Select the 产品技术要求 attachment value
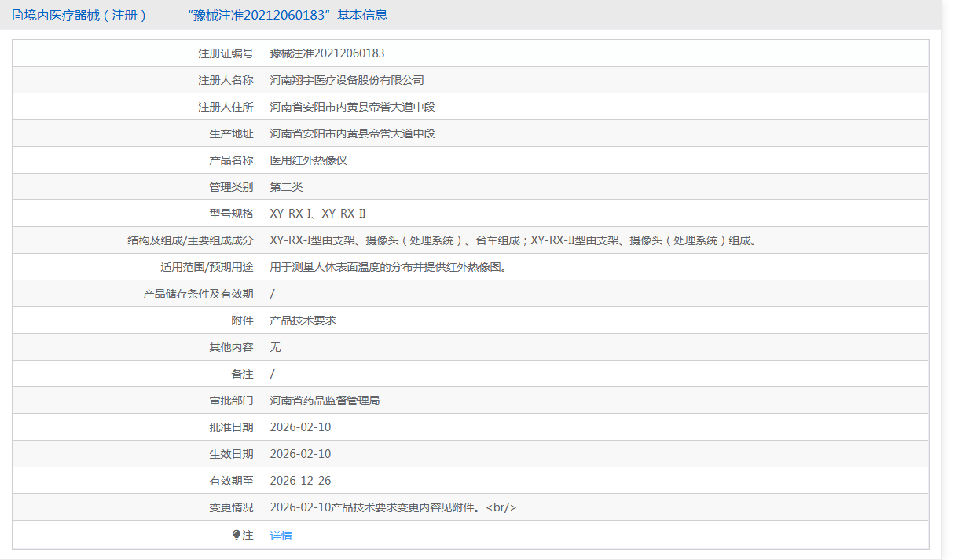 click(x=303, y=320)
